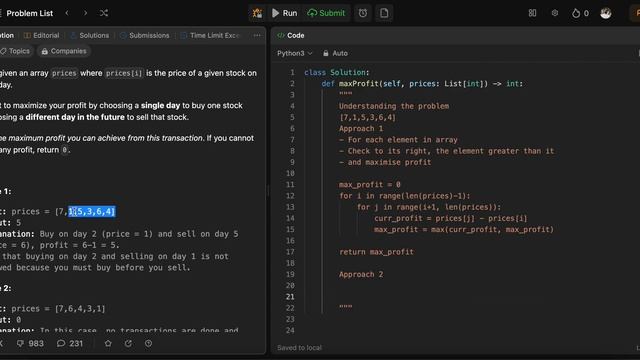Switch to the Submissions tab
The height and width of the screenshot is (360, 640).
144,36
